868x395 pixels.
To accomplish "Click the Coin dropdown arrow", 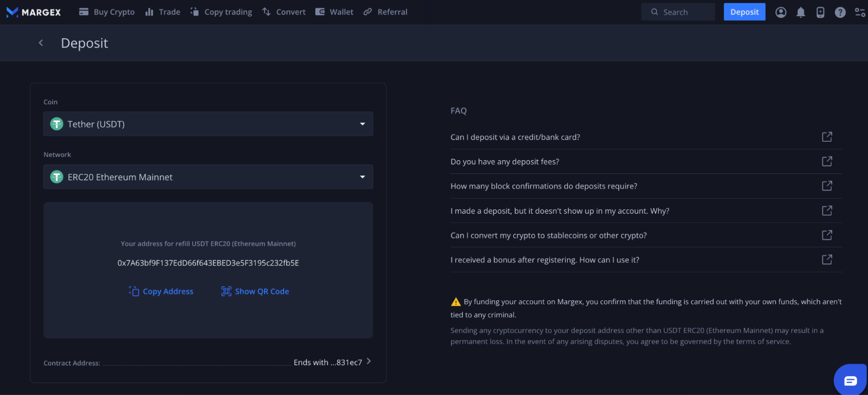I will (363, 124).
